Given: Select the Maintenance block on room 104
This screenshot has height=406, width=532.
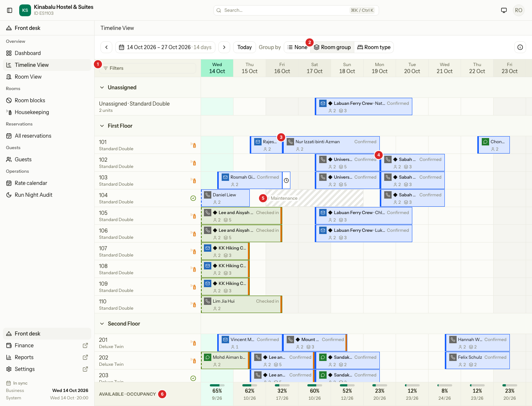Looking at the screenshot, I should pyautogui.click(x=315, y=198).
